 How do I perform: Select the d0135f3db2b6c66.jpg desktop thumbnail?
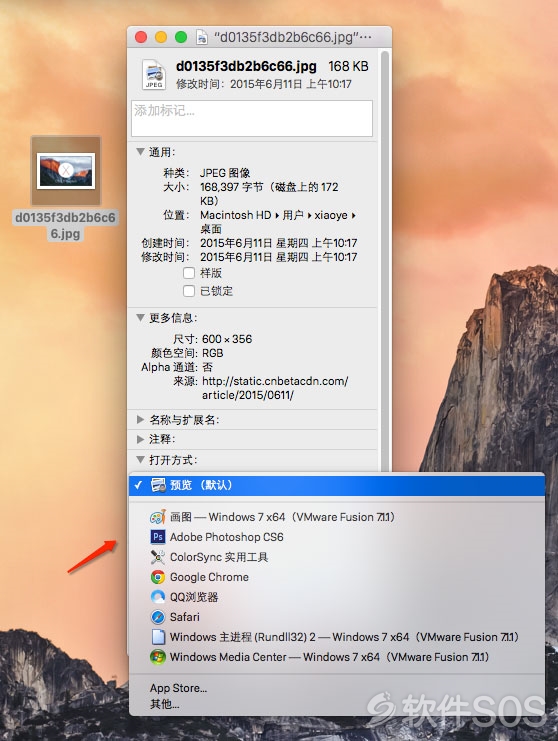(x=66, y=171)
